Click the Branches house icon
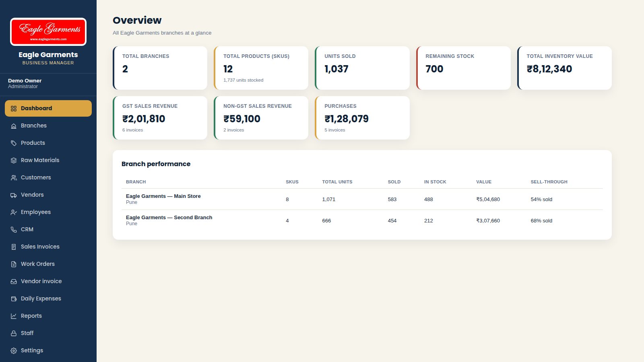The width and height of the screenshot is (644, 362). (x=14, y=126)
